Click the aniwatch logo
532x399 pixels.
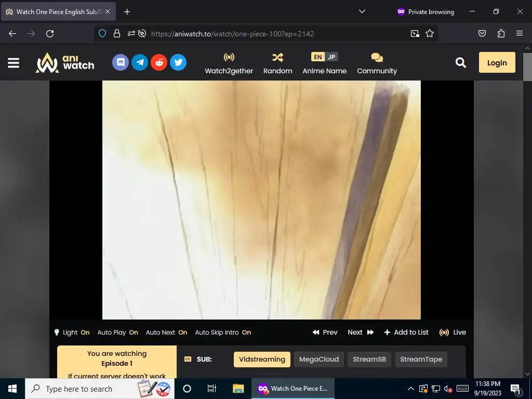point(65,63)
